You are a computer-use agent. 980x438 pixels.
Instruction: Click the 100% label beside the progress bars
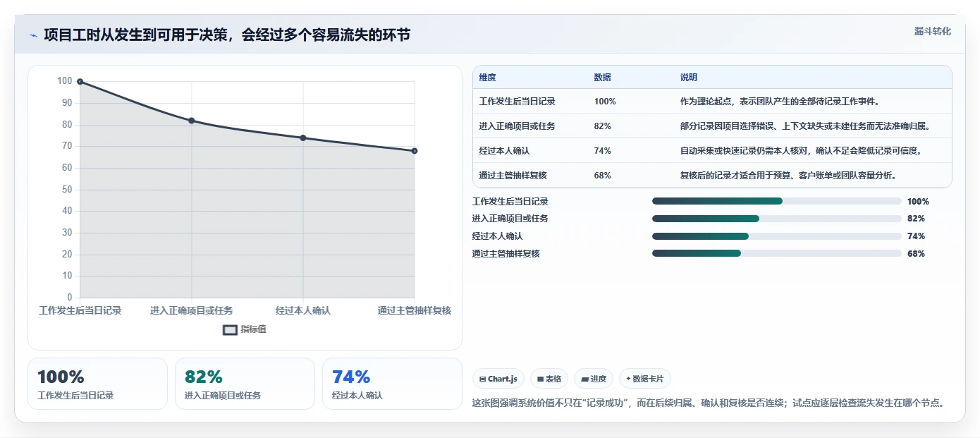coord(918,201)
